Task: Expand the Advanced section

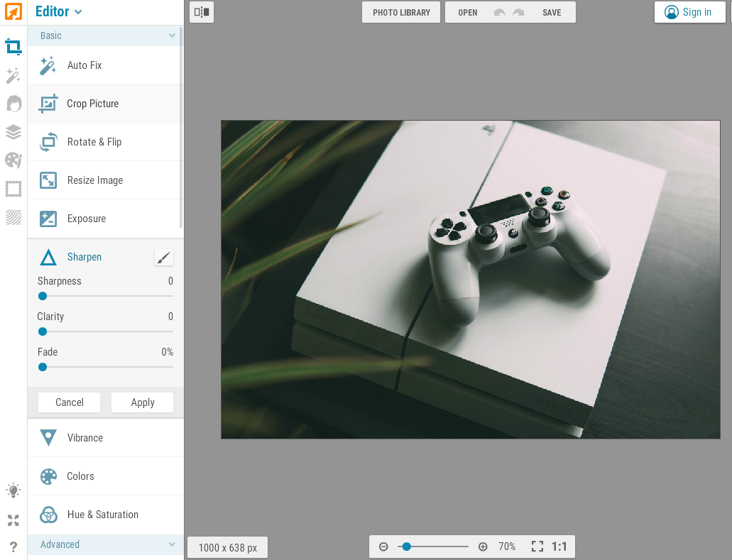Action: pos(106,544)
